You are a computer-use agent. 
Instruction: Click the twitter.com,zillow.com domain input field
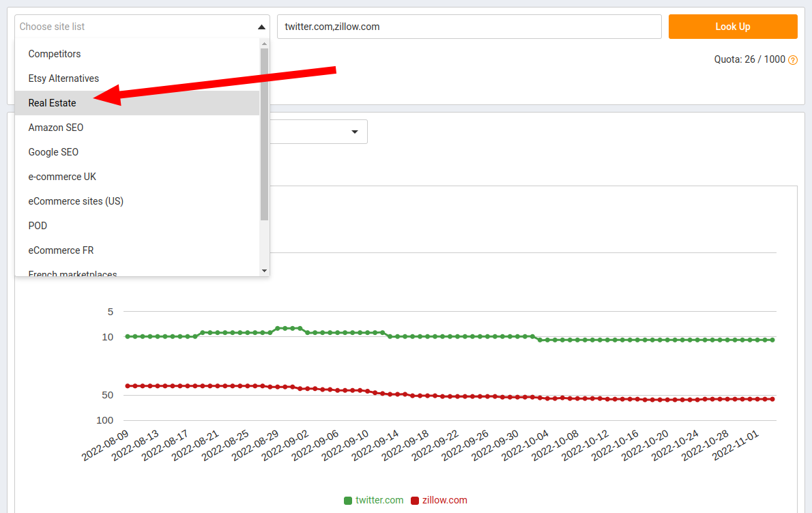coord(468,26)
